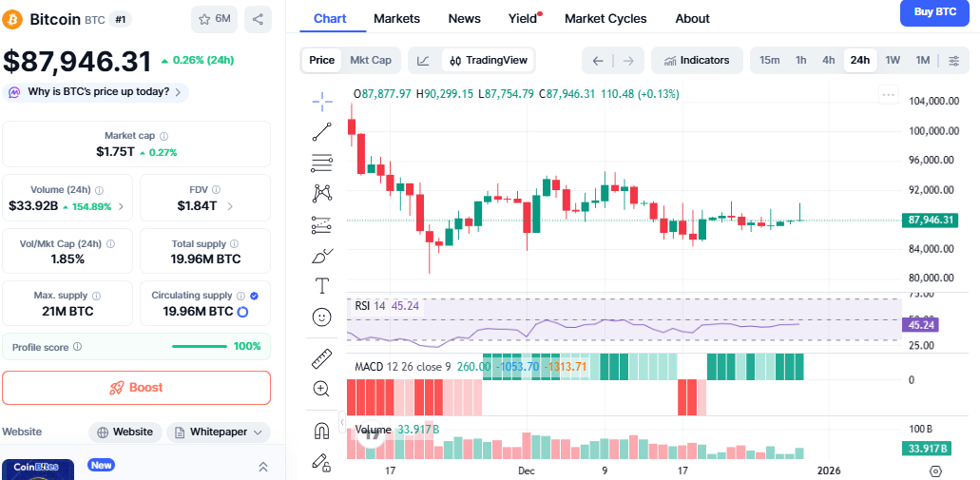Screen dimensions: 980x480
Task: Select the crosshair cursor tool
Action: [322, 100]
